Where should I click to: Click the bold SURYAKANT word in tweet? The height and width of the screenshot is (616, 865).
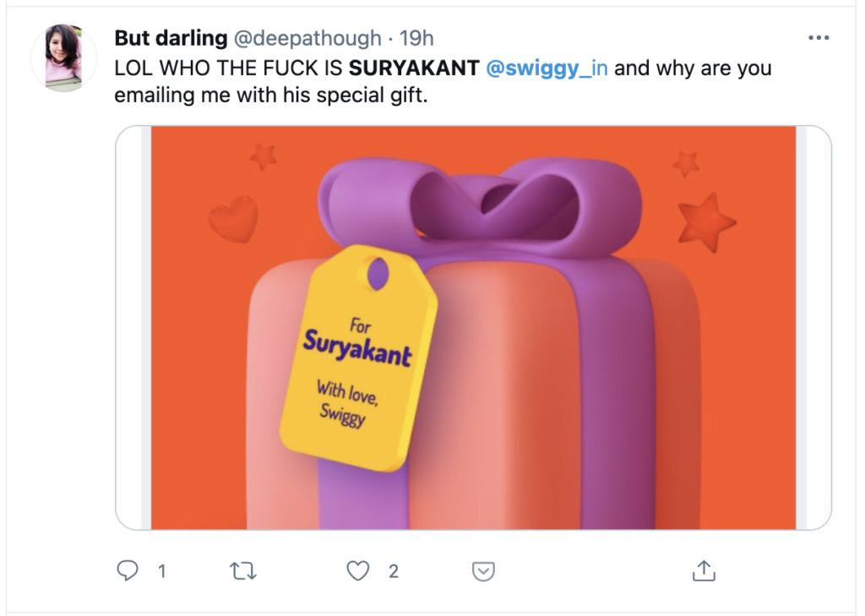coord(414,68)
